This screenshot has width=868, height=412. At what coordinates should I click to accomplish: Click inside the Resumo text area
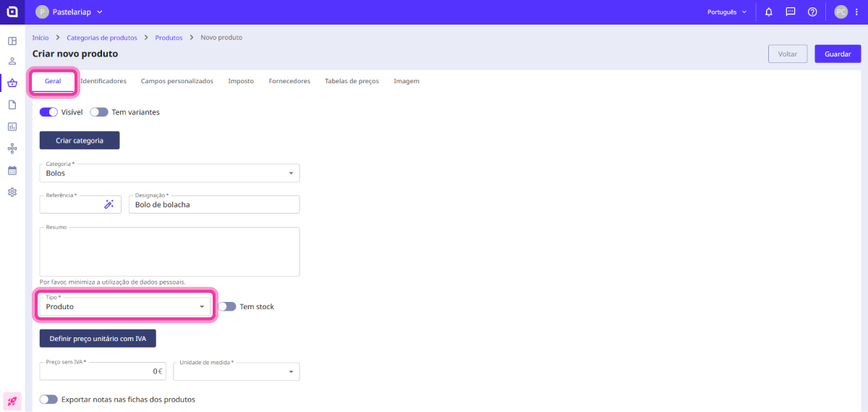169,252
